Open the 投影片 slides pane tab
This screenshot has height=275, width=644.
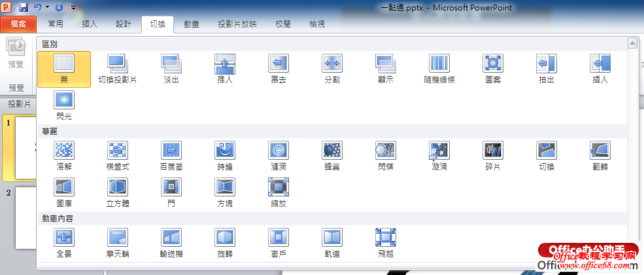pos(20,104)
